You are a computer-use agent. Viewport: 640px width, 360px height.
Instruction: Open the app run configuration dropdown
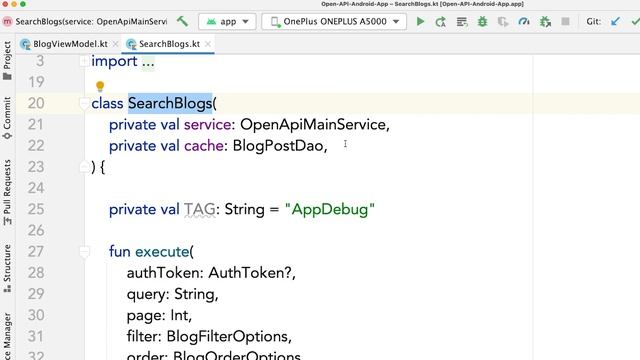click(x=227, y=22)
